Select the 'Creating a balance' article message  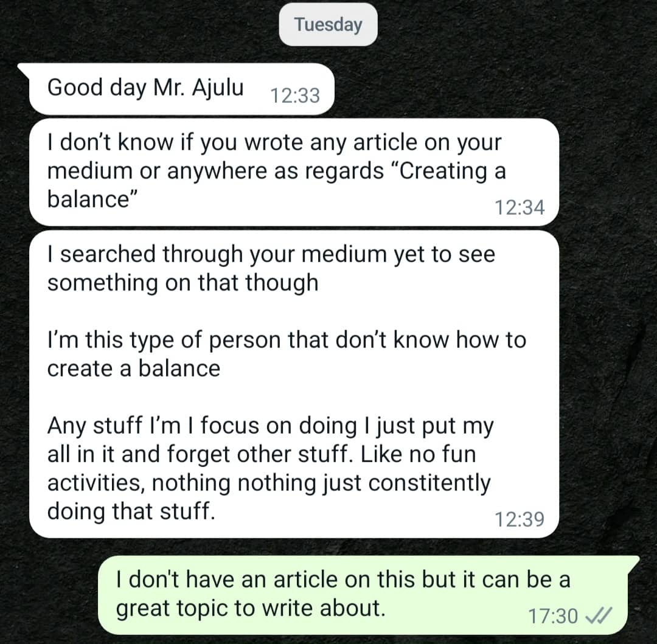[294, 172]
